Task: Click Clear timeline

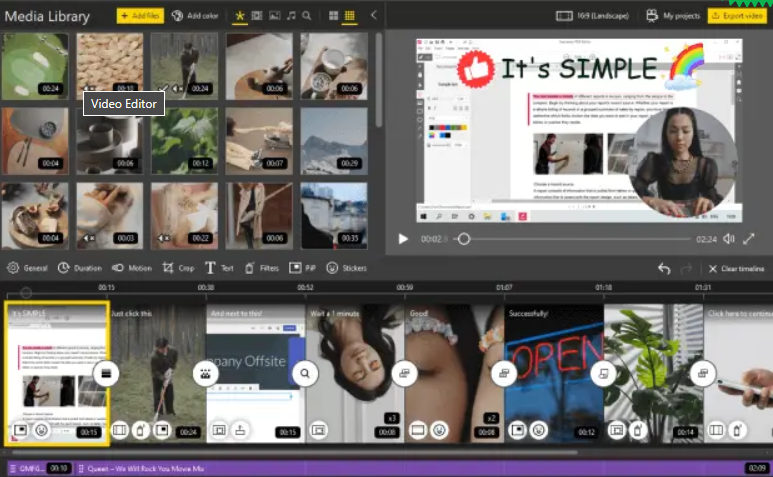Action: pyautogui.click(x=737, y=269)
